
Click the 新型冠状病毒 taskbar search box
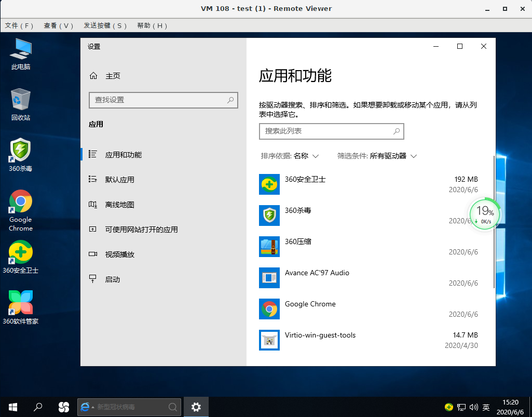[129, 407]
